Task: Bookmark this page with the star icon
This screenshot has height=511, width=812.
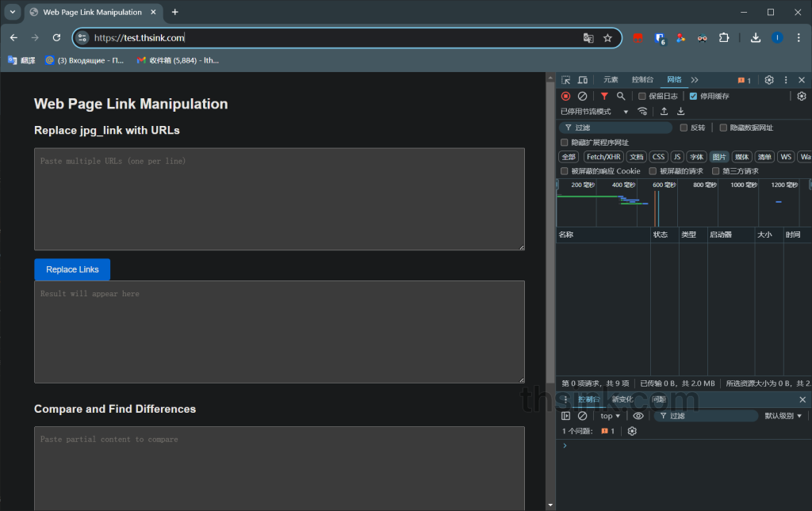Action: click(607, 37)
